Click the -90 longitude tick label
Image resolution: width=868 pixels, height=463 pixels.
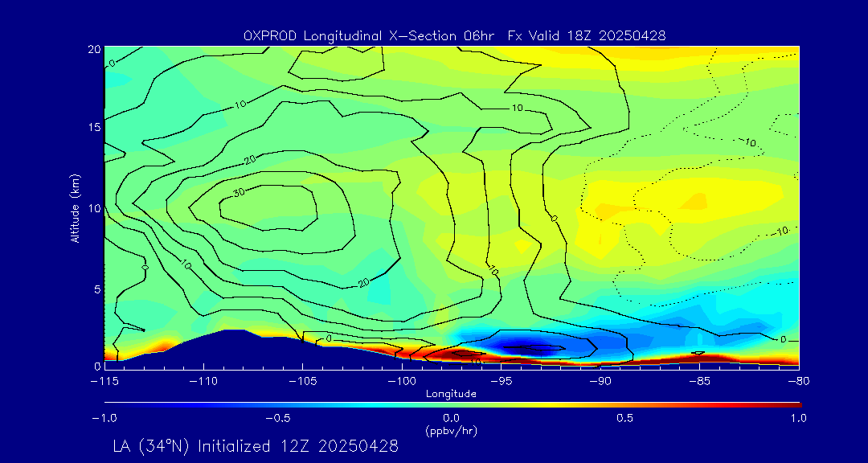[x=600, y=382]
